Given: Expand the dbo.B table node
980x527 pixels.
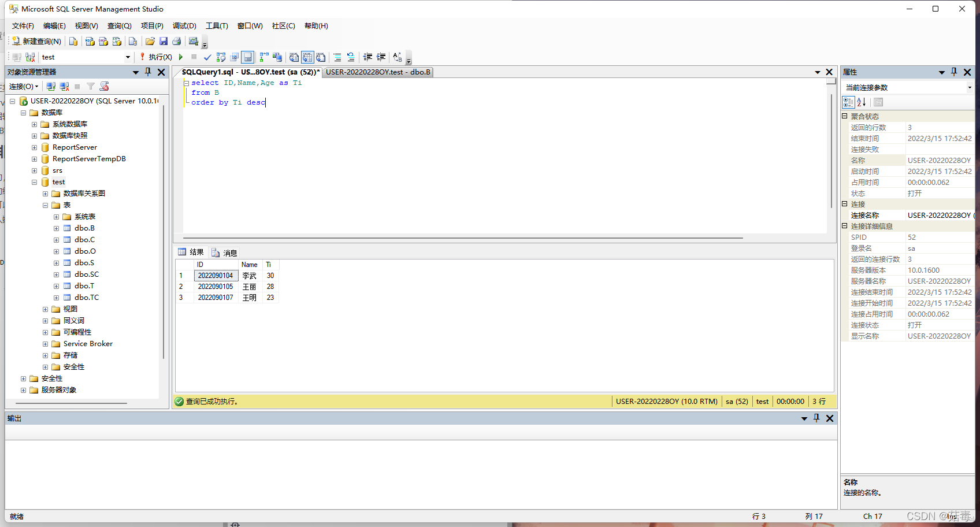Looking at the screenshot, I should pyautogui.click(x=56, y=228).
